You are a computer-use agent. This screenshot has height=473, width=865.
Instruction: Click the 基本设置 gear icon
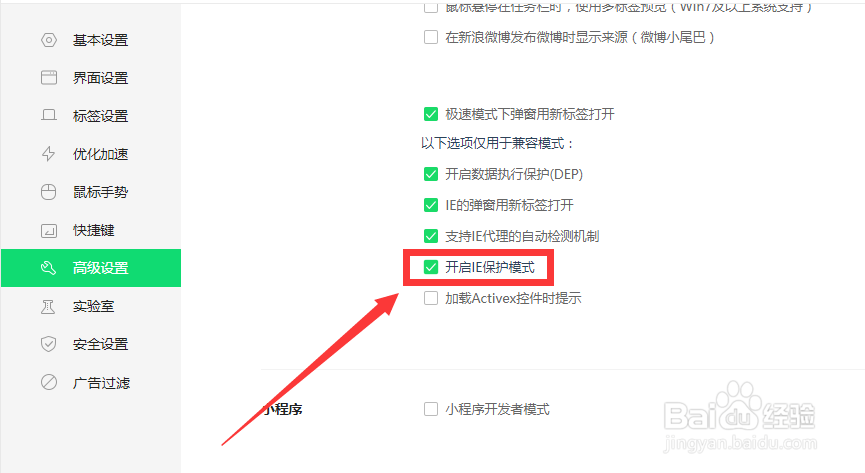coord(49,40)
